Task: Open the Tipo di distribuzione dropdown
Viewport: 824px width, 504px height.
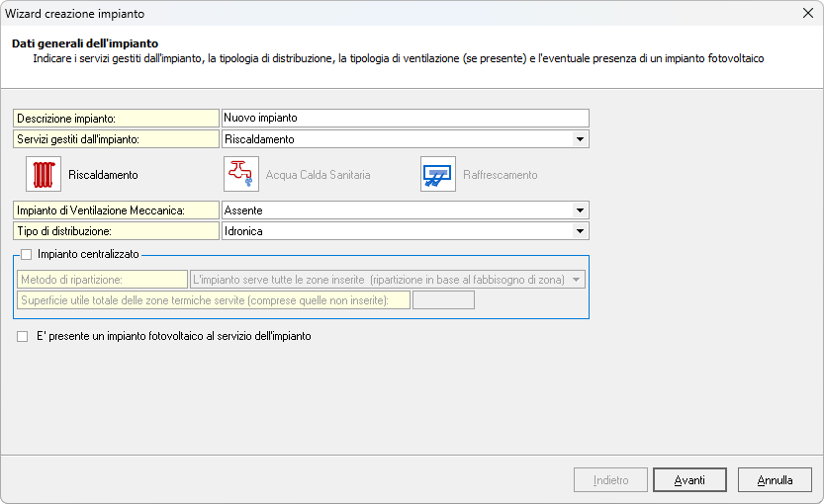Action: tap(579, 231)
